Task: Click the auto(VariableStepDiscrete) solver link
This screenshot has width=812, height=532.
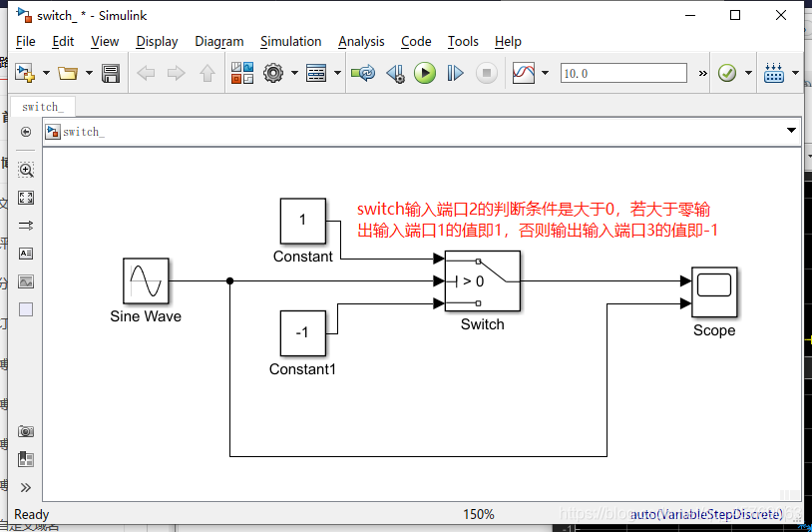Action: (x=706, y=514)
